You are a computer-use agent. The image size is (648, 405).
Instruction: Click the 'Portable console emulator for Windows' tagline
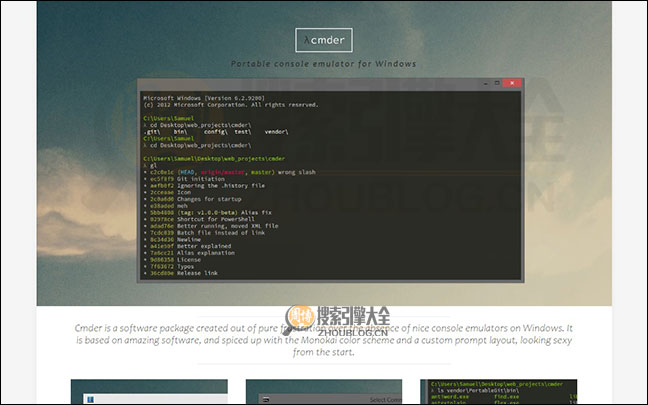[x=324, y=64]
